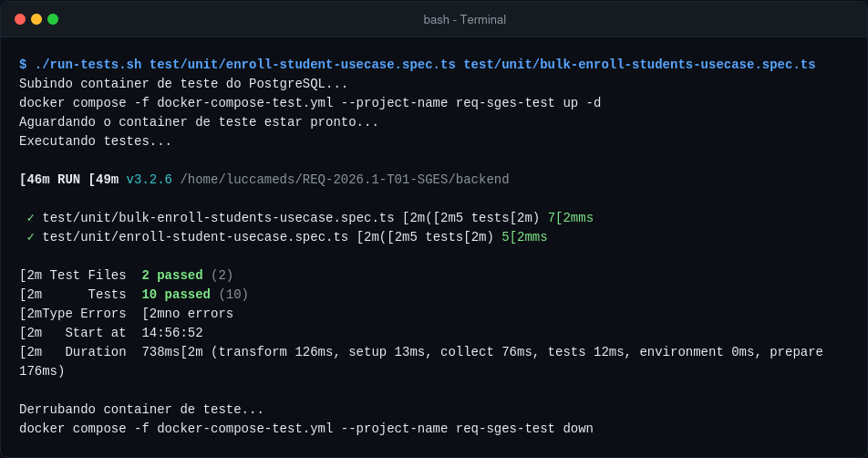This screenshot has height=458, width=868.
Task: Click the 'Subindo container de teste' line
Action: tap(183, 84)
